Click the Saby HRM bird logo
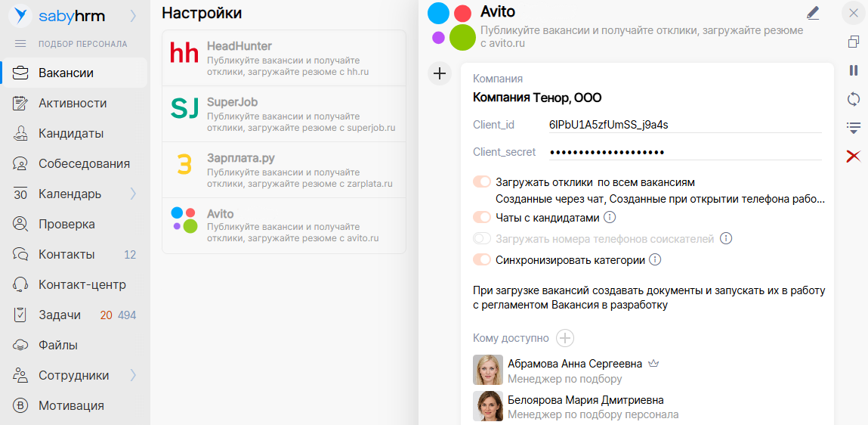Image resolution: width=868 pixels, height=425 pixels. (22, 16)
